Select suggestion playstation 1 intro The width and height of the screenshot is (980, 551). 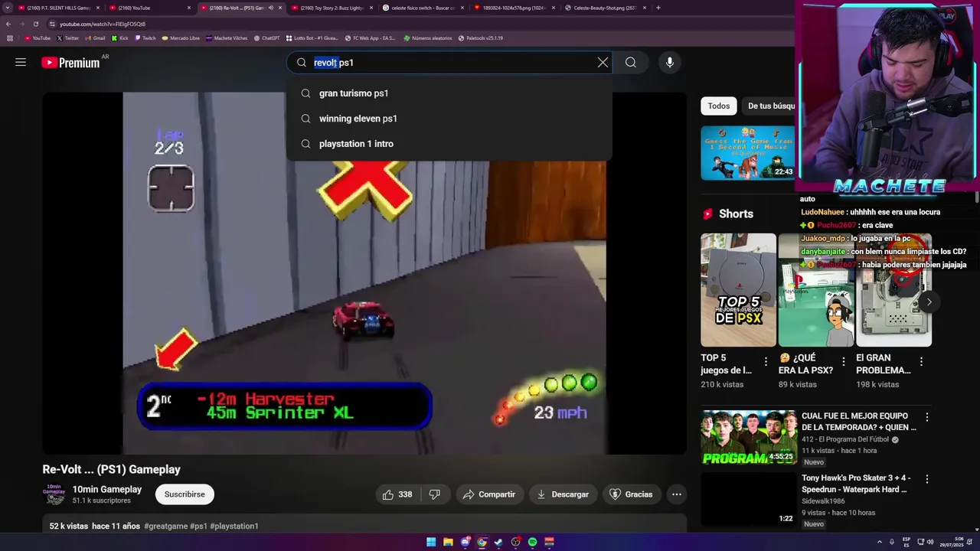pos(449,144)
